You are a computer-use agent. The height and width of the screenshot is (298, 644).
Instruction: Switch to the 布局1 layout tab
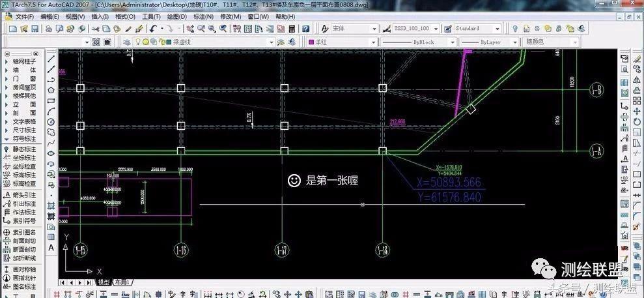[x=122, y=282]
